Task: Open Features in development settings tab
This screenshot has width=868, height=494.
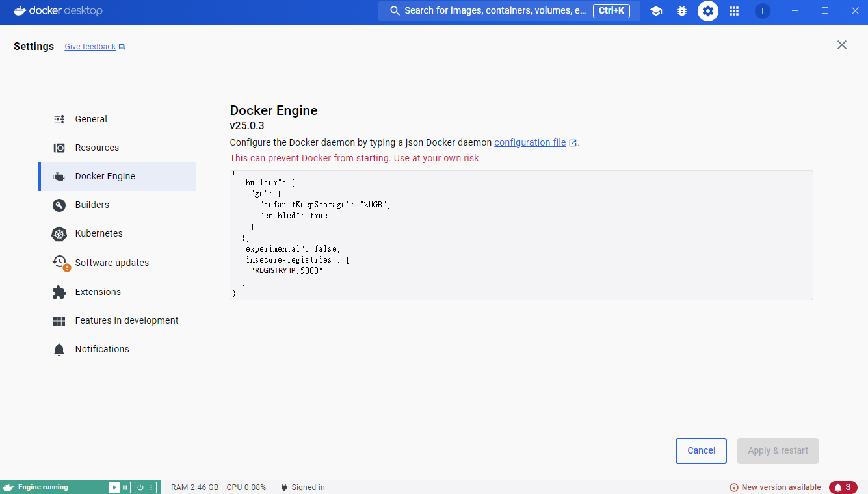Action: coord(117,320)
